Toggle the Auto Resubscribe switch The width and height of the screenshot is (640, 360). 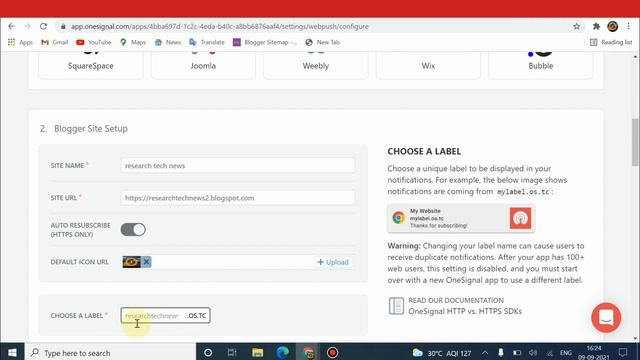[x=133, y=229]
